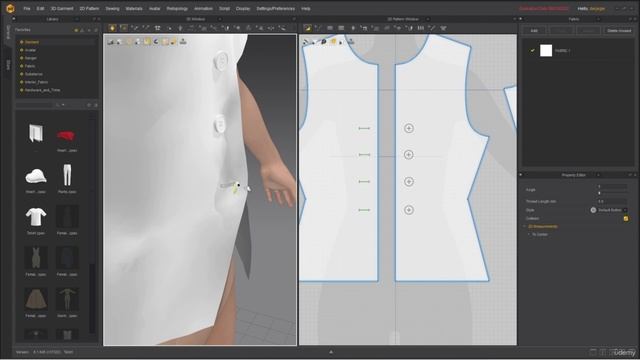Select the Garment folder in the Library
The image size is (640, 360).
(32, 42)
